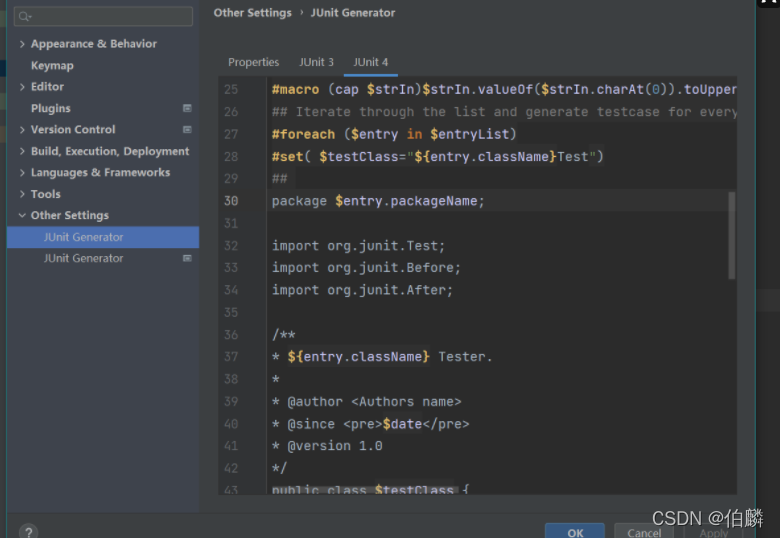Click 'import org.junit.After;' line
Viewport: 780px width, 538px height.
pos(362,290)
